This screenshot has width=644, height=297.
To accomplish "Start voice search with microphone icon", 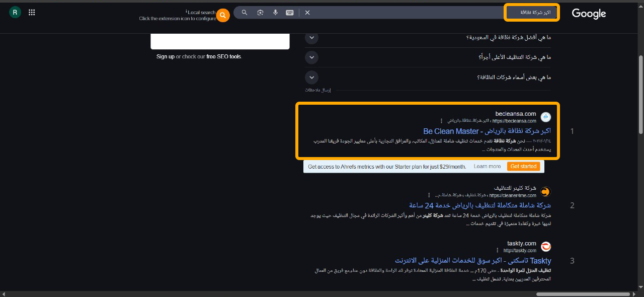I will (x=275, y=13).
